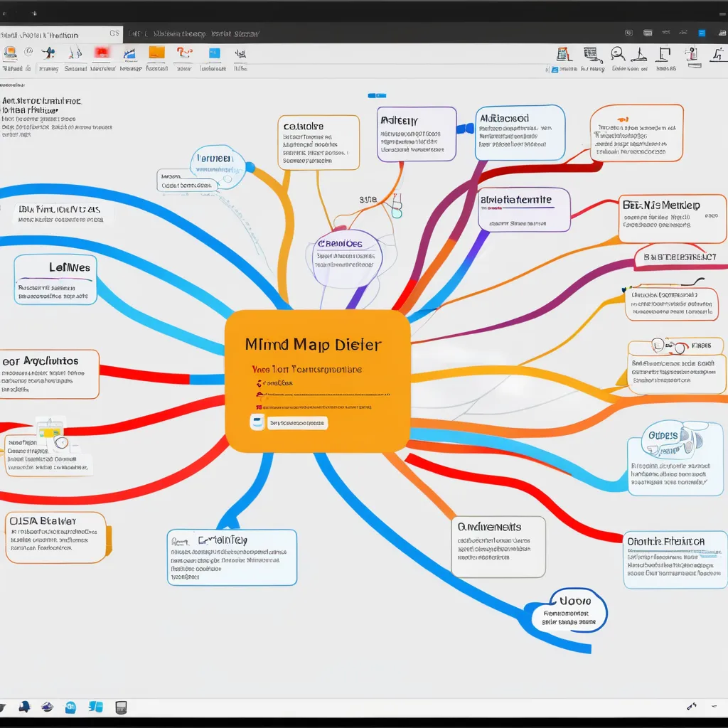Select the purple-underlined node right of center
Image resolution: width=728 pixels, height=728 pixels.
click(524, 210)
